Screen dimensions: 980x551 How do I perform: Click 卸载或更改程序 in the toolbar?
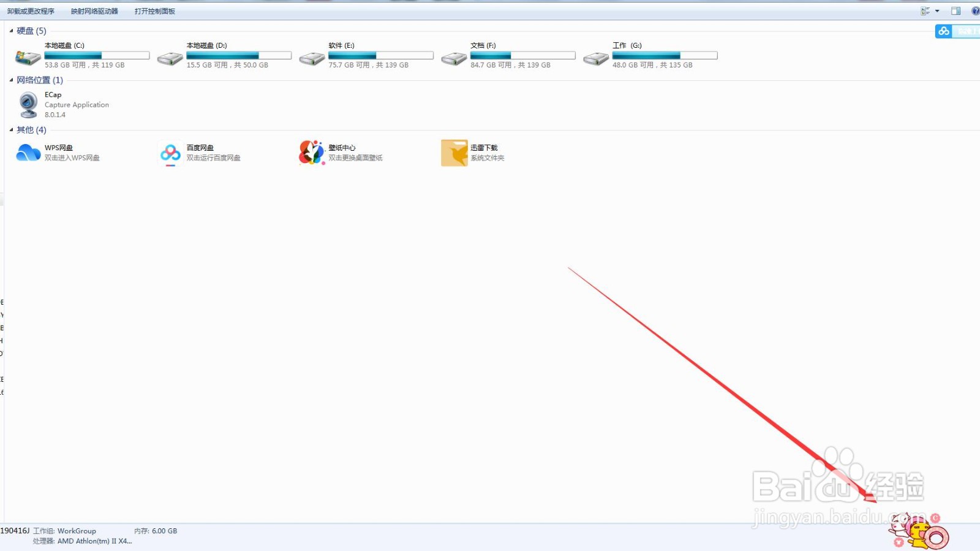click(31, 11)
